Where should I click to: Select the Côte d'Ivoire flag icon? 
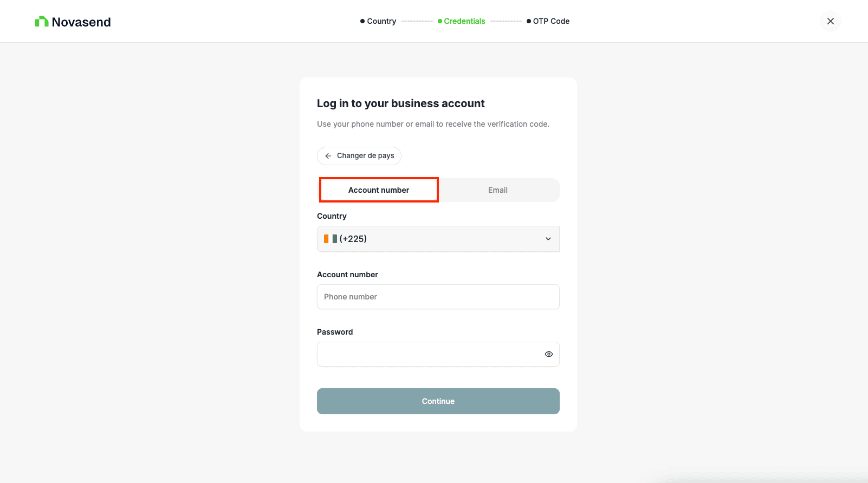click(x=331, y=238)
